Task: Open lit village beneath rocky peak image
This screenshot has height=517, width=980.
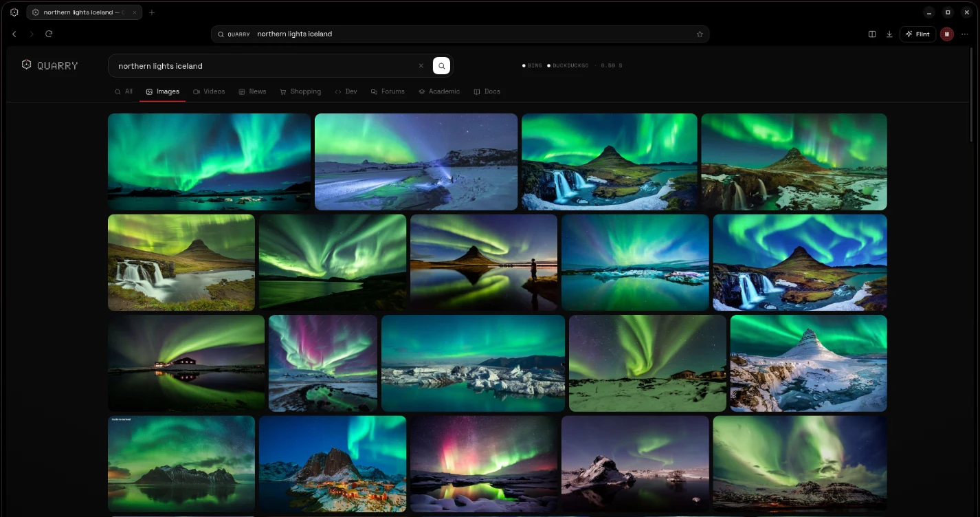Action: (x=333, y=464)
